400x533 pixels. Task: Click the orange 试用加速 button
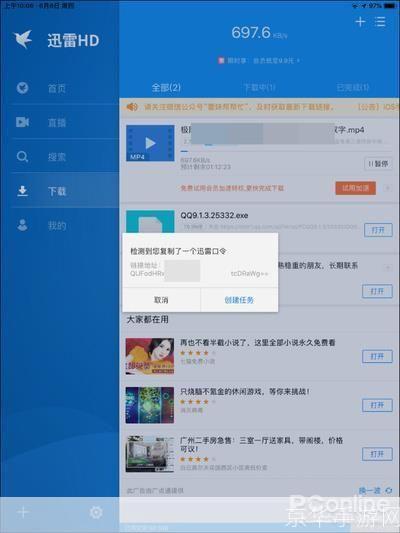[x=355, y=188]
